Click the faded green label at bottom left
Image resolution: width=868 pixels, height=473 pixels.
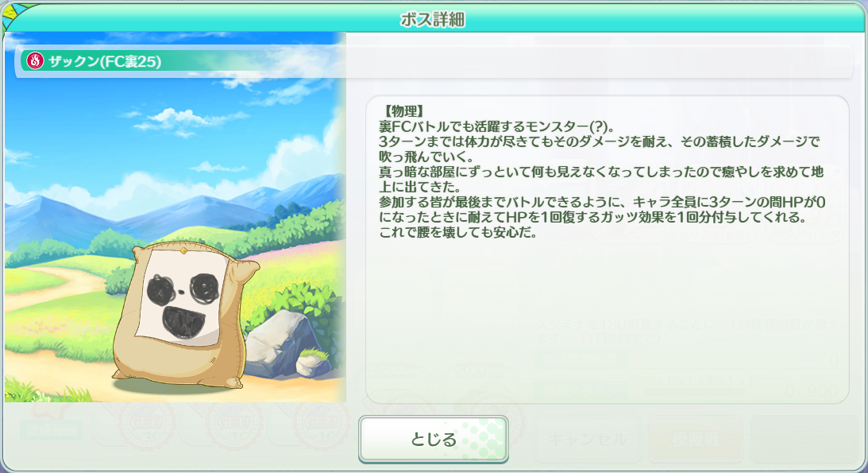(x=51, y=430)
